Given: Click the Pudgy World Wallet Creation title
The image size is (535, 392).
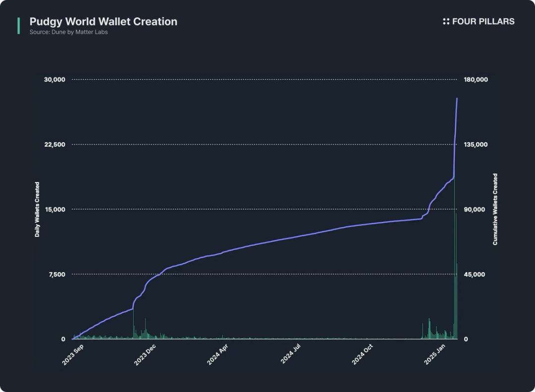Looking at the screenshot, I should coord(104,21).
